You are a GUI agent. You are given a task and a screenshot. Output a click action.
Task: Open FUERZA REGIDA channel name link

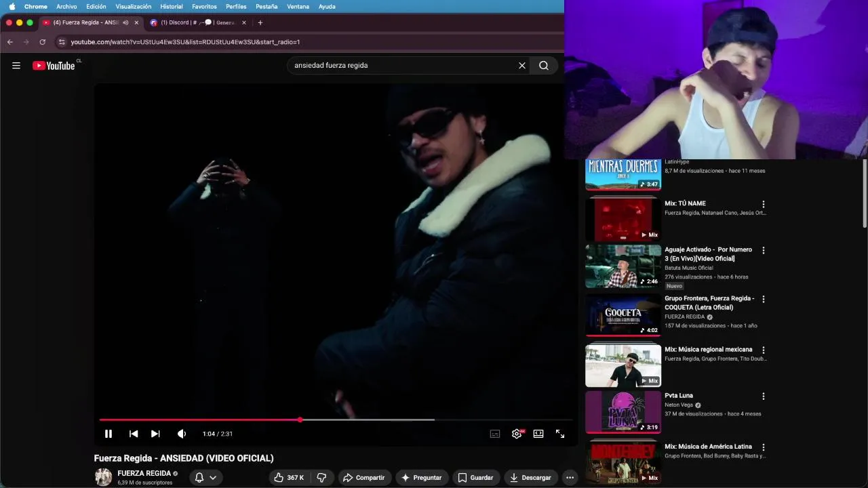pos(144,474)
